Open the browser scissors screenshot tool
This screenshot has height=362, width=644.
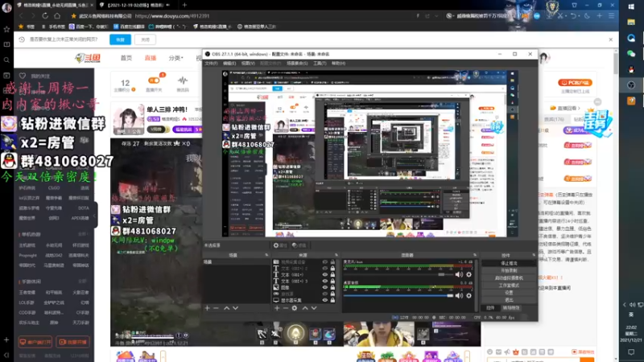pos(559,16)
